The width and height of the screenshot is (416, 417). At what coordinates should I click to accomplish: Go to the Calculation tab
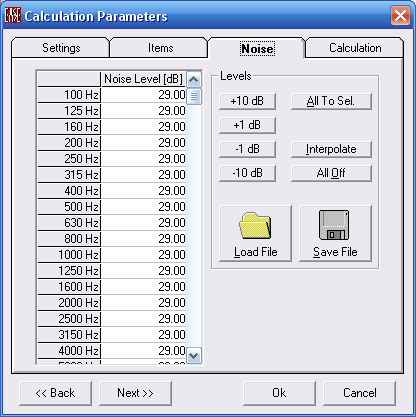click(x=355, y=48)
